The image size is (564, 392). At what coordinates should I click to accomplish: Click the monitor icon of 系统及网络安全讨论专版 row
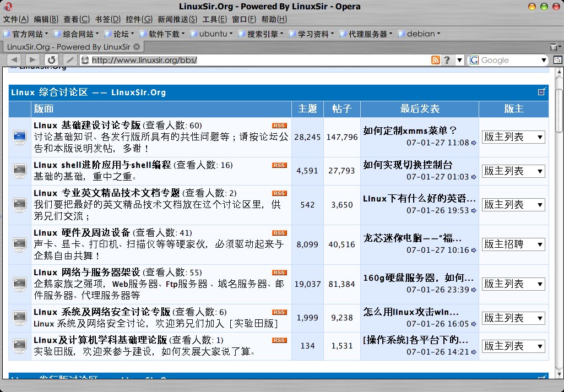pos(20,318)
